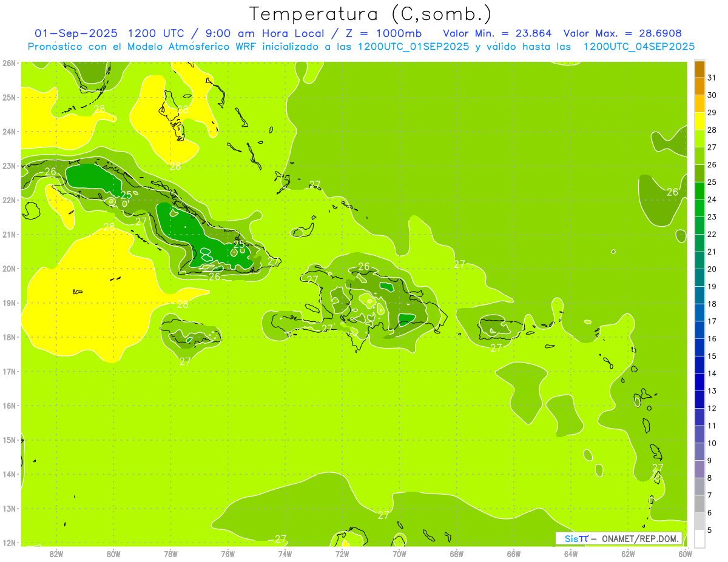The width and height of the screenshot is (728, 562).
Task: Click the legend band between 26 and 27
Action: [x=699, y=156]
